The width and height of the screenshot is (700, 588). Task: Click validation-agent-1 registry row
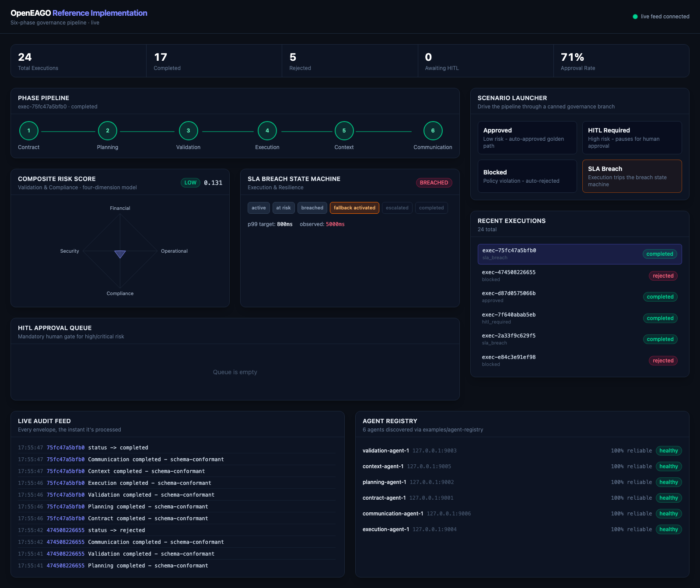(522, 451)
